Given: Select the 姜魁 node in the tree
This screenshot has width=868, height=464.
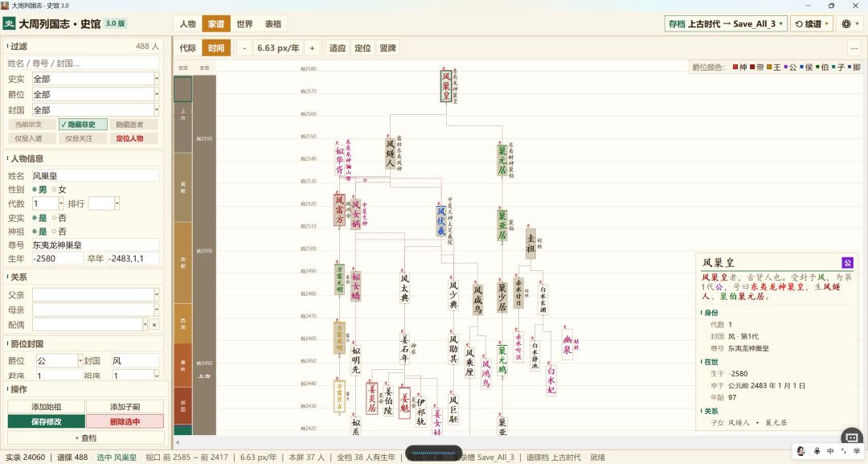Looking at the screenshot, I should [x=404, y=403].
